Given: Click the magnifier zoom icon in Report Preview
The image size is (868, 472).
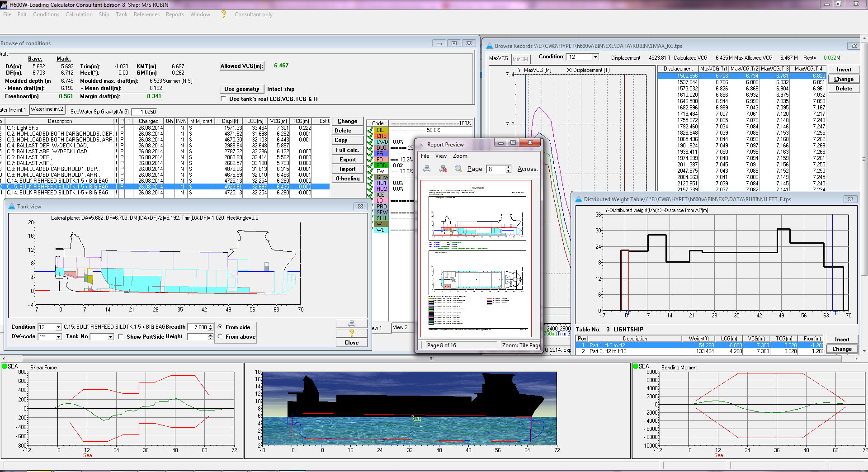Looking at the screenshot, I should pyautogui.click(x=458, y=169).
